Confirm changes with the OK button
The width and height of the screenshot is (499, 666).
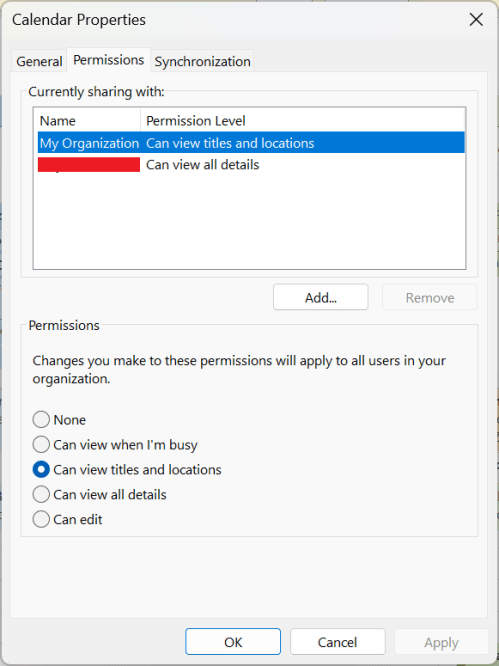click(233, 642)
